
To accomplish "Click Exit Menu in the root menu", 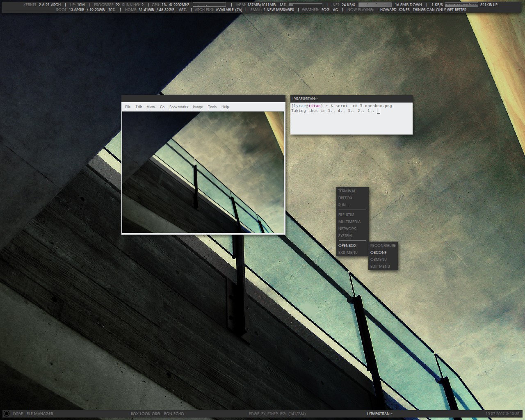I will [352, 253].
